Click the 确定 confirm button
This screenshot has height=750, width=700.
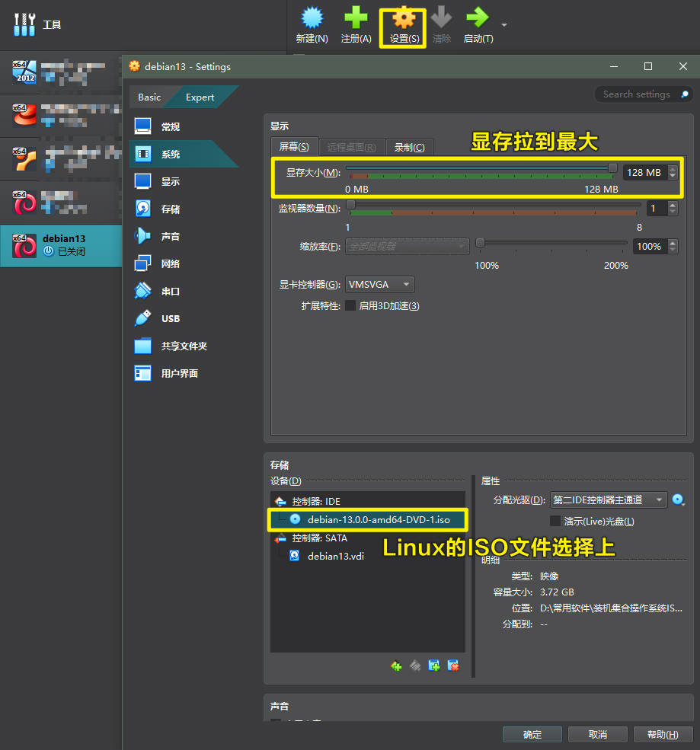532,734
